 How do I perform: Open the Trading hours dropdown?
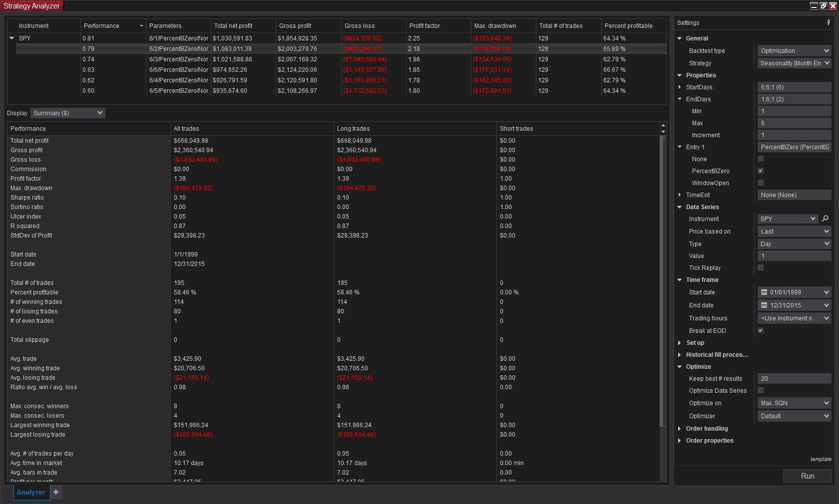pyautogui.click(x=795, y=318)
